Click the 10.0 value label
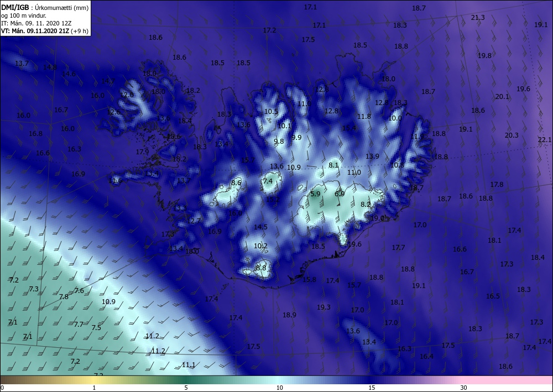 point(395,118)
